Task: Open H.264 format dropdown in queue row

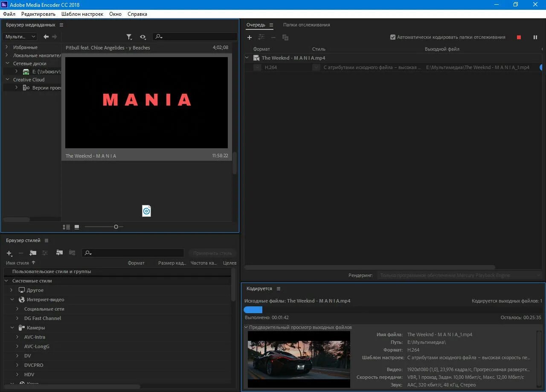Action: coord(257,67)
